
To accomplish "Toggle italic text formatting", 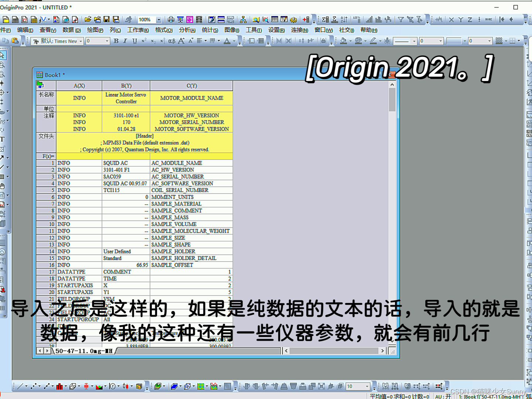I will 125,41.
